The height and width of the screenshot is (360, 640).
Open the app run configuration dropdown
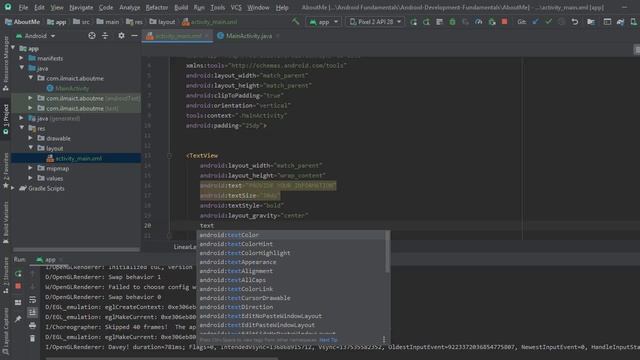(x=324, y=22)
